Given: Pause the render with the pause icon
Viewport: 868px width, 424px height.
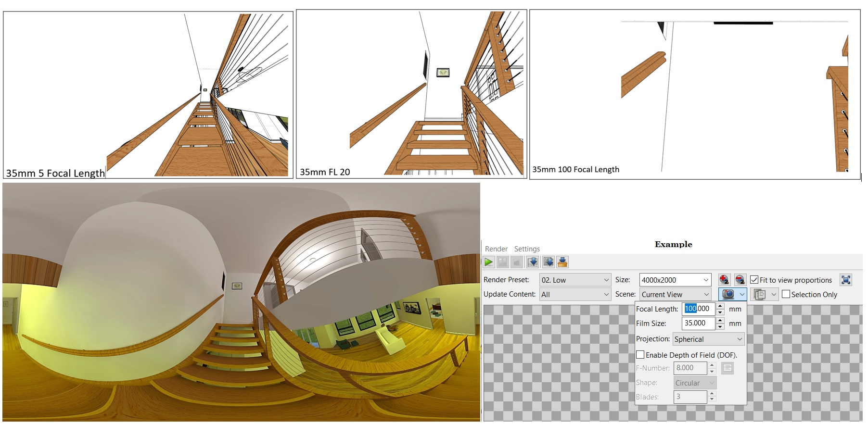Looking at the screenshot, I should pyautogui.click(x=502, y=262).
